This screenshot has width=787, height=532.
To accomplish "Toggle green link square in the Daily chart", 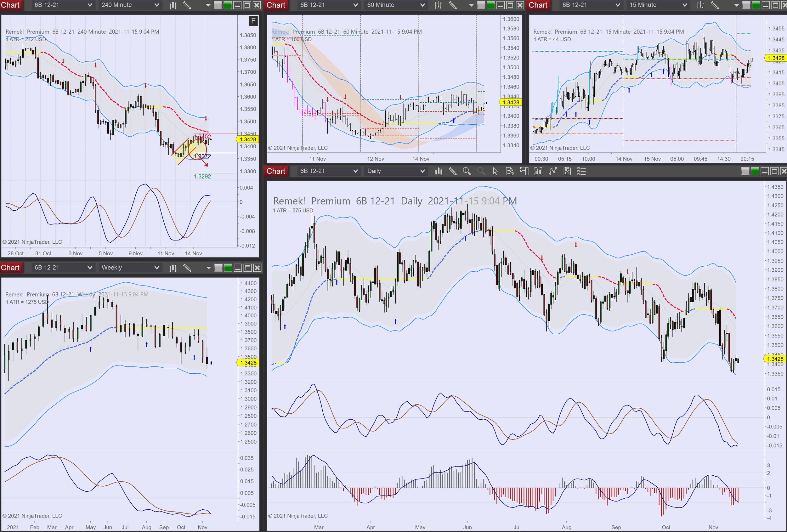I will [755, 171].
